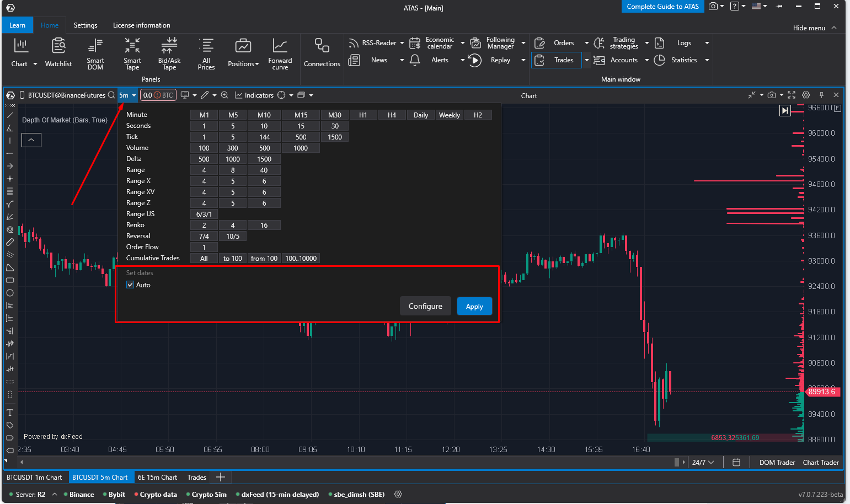
Task: Select the ruler measurement tool
Action: coord(10,242)
